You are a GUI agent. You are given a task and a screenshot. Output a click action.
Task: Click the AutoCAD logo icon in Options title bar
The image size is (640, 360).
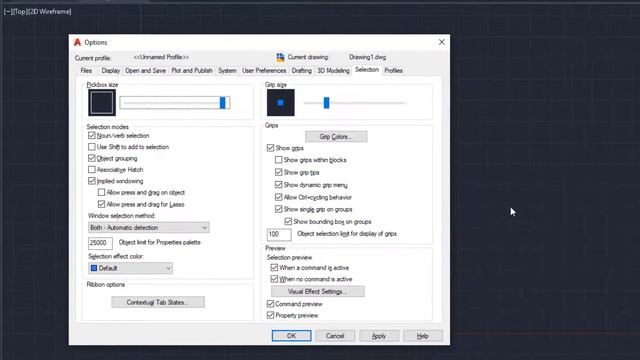(x=78, y=42)
